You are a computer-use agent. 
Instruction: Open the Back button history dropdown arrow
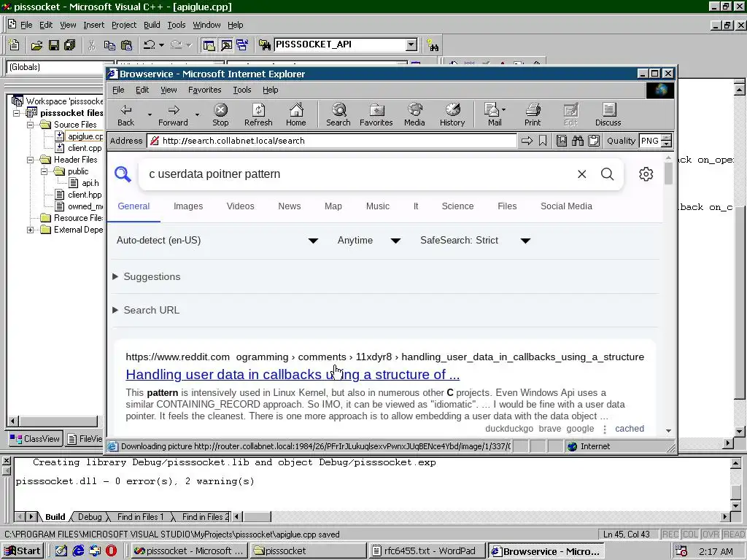pyautogui.click(x=150, y=114)
